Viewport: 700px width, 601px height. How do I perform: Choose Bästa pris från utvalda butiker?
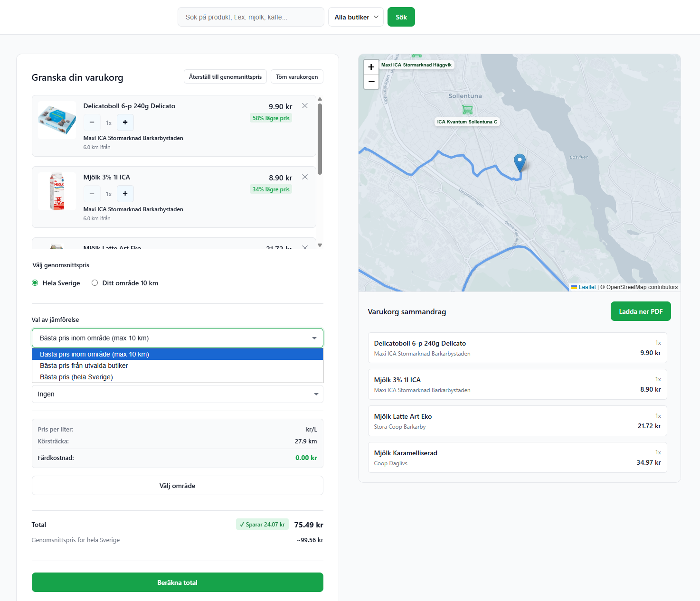pyautogui.click(x=178, y=366)
